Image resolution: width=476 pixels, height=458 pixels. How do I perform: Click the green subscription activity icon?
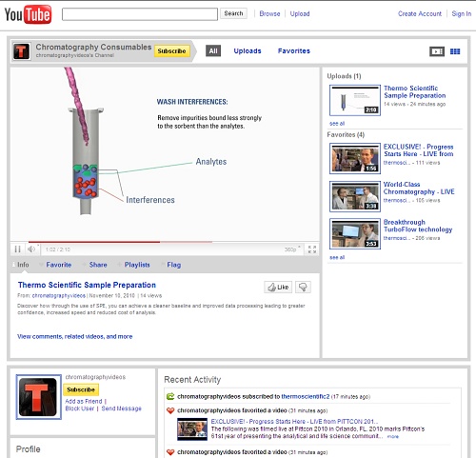point(170,396)
